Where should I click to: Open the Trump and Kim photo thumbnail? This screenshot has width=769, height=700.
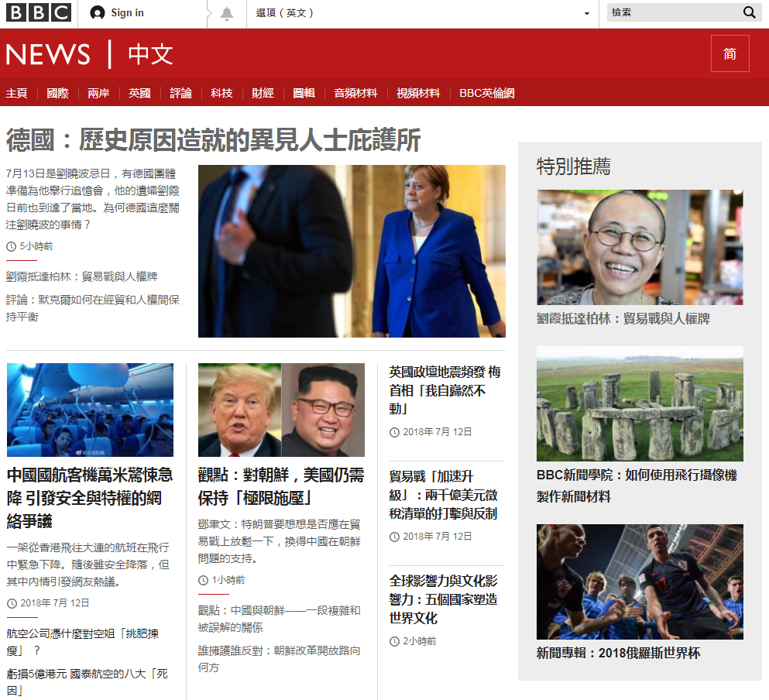281,410
